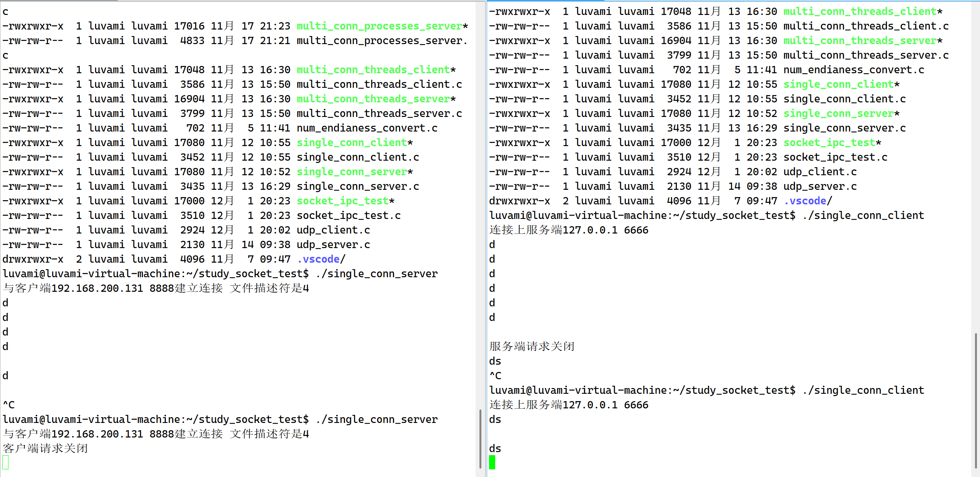980x477 pixels.
Task: Click green multi_conn_processes_server executable name
Action: (379, 26)
